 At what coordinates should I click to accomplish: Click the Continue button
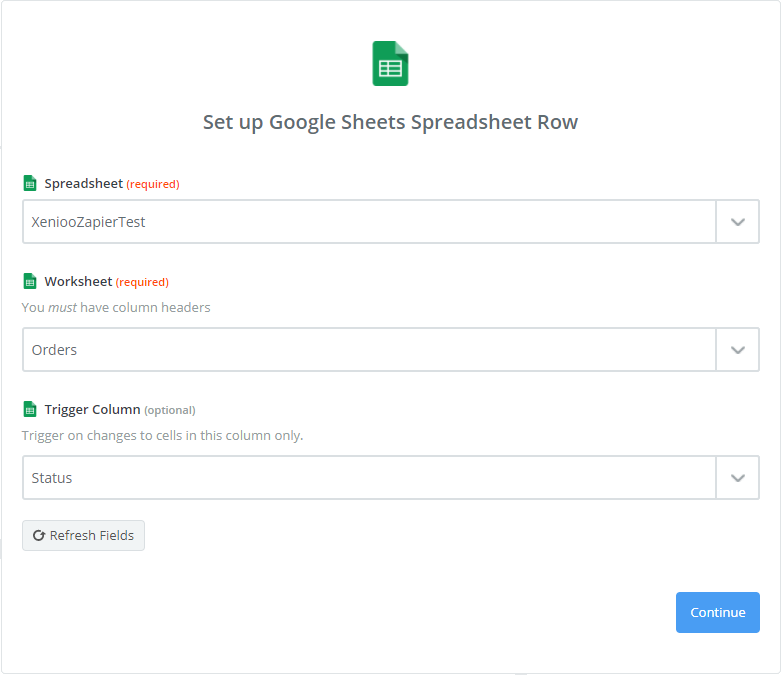(x=717, y=612)
